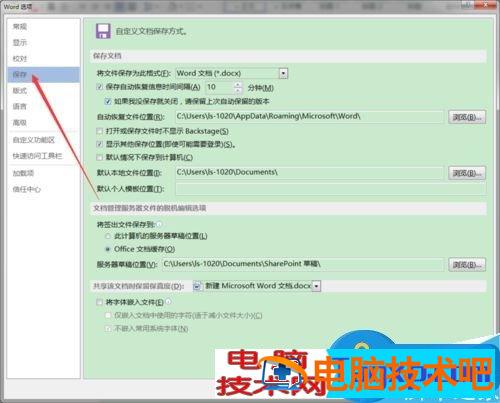This screenshot has height=403, width=500.
Task: Toggle keep last autosaved version checkbox
Action: [108, 101]
